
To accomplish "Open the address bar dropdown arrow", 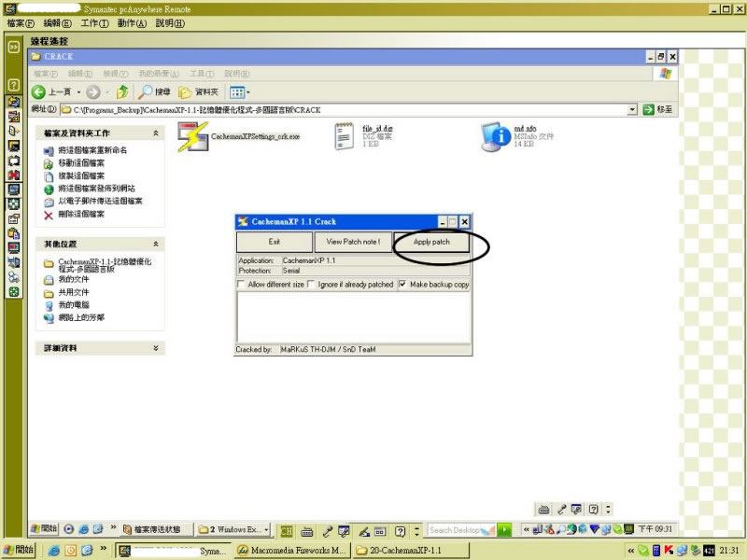I will coord(632,109).
